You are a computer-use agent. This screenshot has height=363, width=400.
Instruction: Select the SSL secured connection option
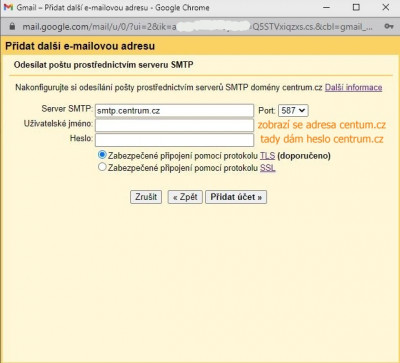pos(102,167)
